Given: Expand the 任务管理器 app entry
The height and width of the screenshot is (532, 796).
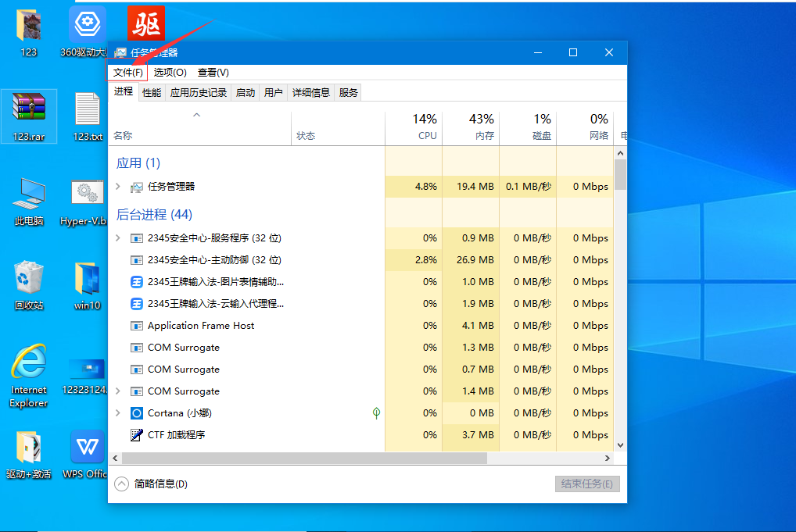Looking at the screenshot, I should 118,187.
